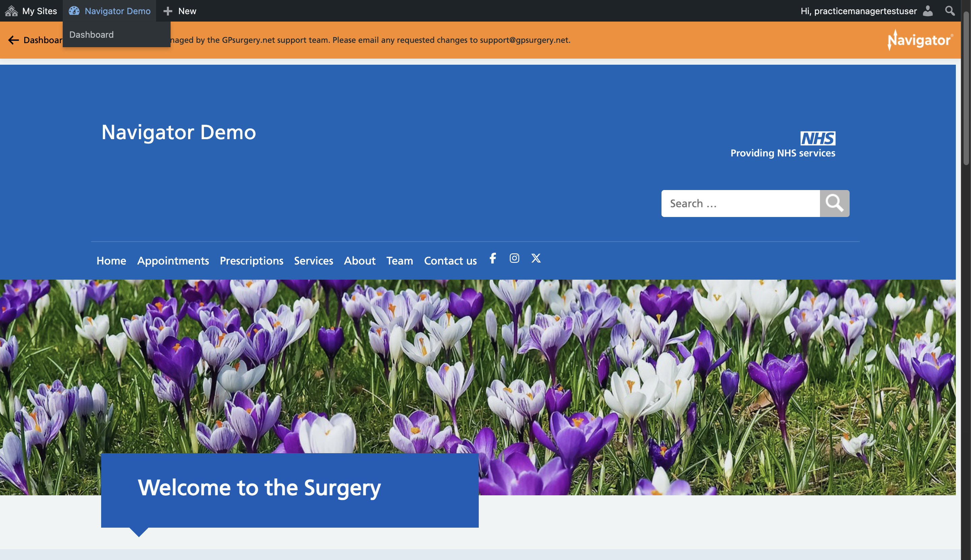Click the crocus flowers banner image
Screen dimensions: 971x560
point(478,387)
